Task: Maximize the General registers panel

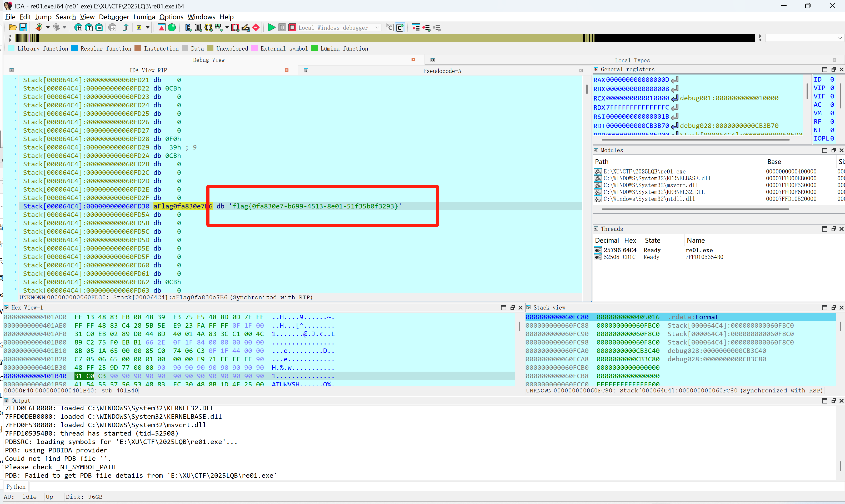Action: [825, 69]
